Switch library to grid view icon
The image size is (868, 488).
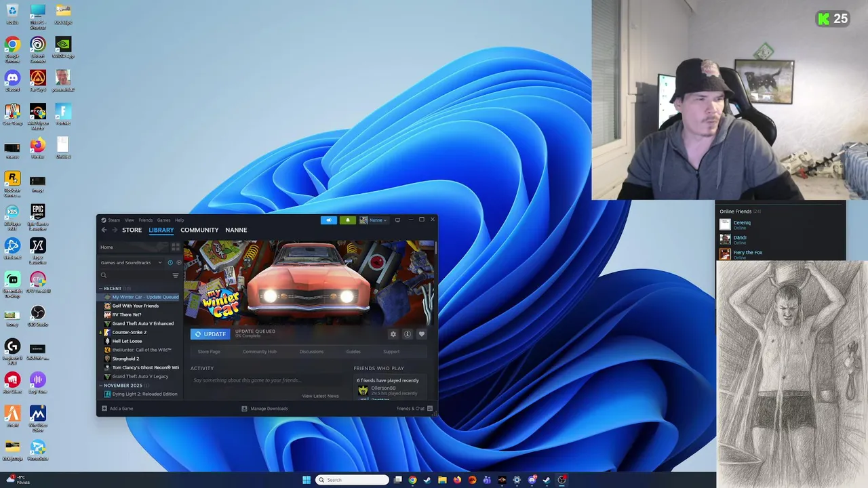pos(176,247)
